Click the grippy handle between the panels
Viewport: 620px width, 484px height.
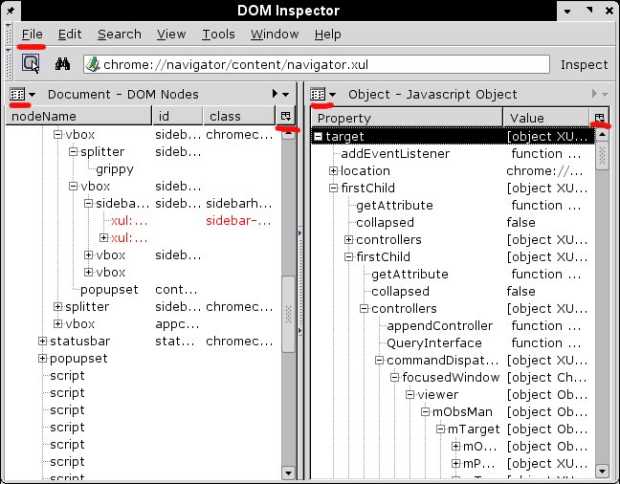pyautogui.click(x=300, y=281)
